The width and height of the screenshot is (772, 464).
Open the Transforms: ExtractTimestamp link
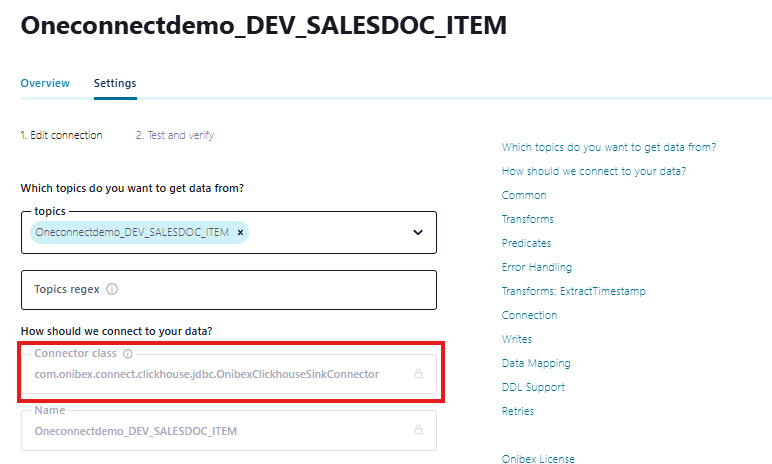(x=574, y=291)
